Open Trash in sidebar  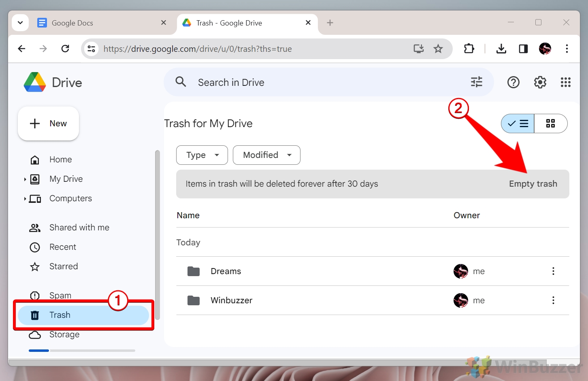[x=83, y=315]
